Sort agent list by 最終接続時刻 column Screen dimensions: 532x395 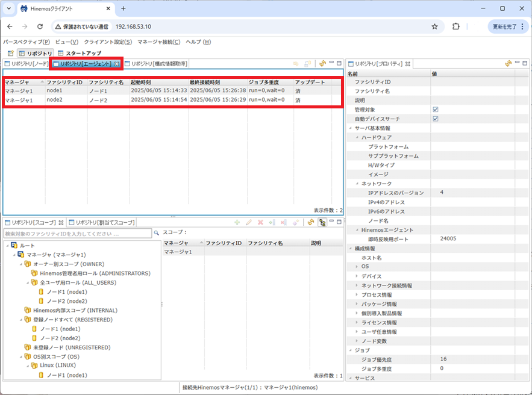(x=218, y=82)
